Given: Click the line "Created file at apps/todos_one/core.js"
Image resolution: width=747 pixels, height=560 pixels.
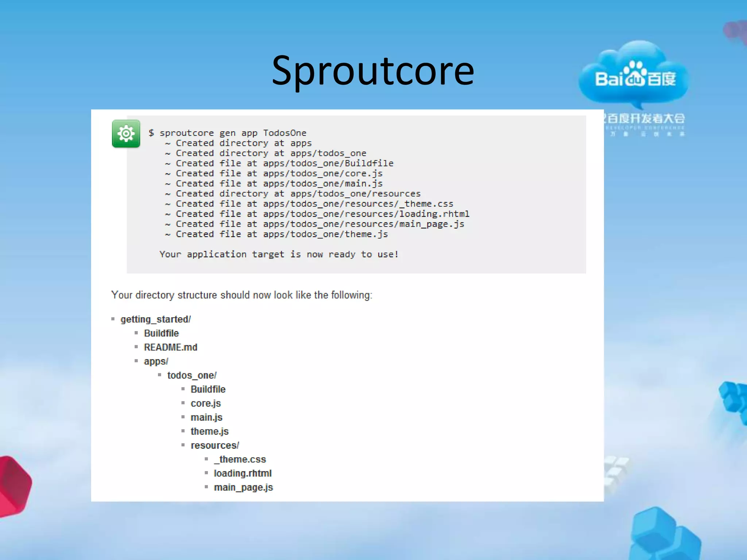Looking at the screenshot, I should (274, 174).
